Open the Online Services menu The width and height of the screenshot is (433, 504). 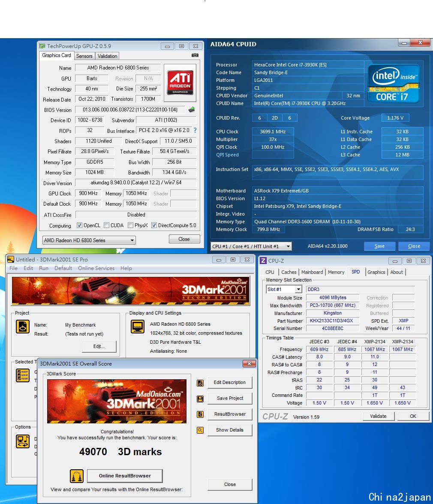(96, 268)
